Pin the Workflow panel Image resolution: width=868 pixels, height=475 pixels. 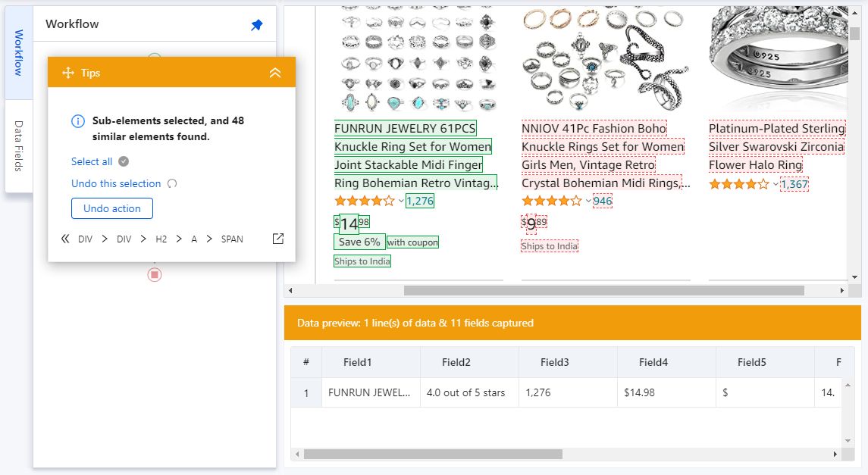click(256, 25)
